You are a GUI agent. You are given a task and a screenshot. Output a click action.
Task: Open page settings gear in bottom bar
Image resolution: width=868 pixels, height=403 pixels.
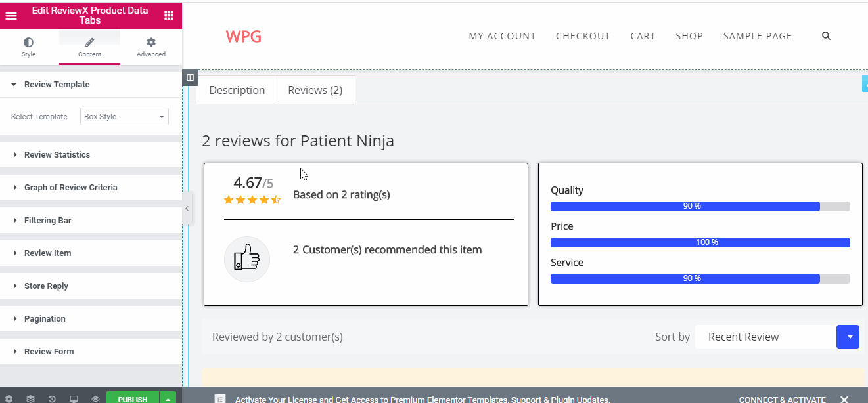click(x=9, y=399)
